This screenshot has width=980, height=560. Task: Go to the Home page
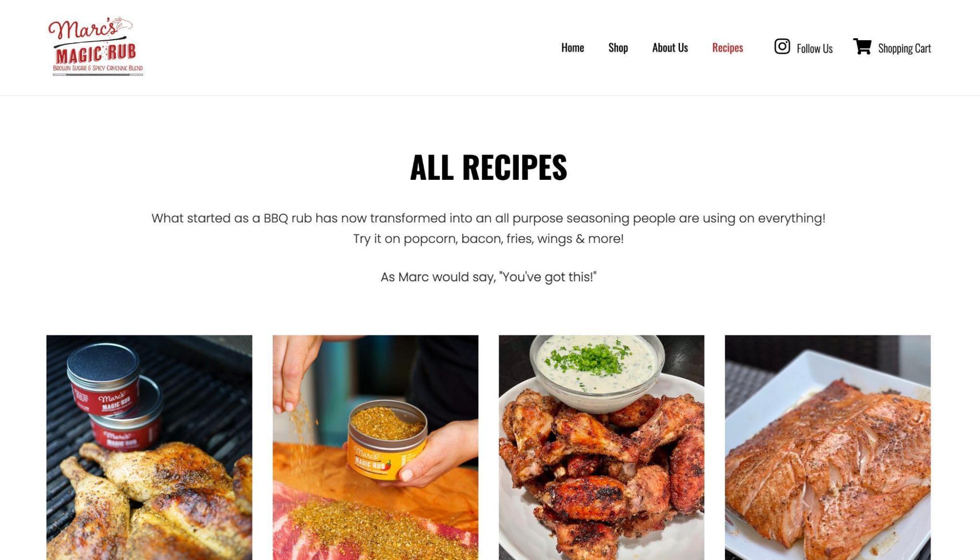pos(572,48)
